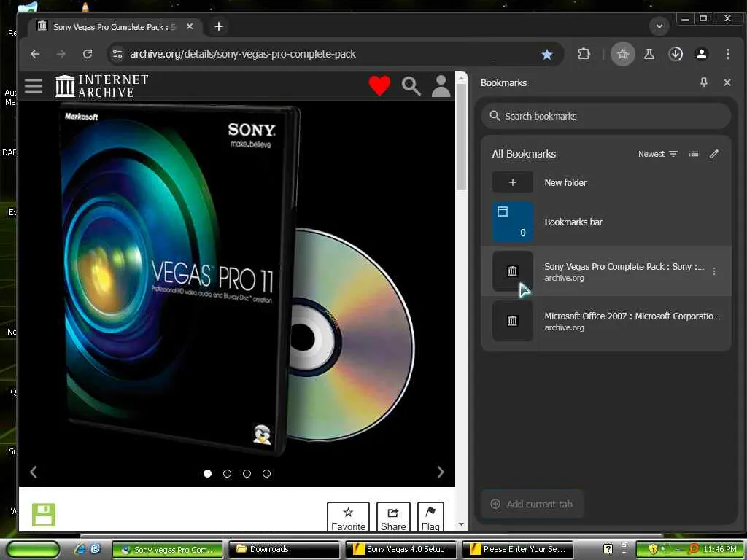This screenshot has width=747, height=560.
Task: Click the bookmark star in address bar
Action: (x=547, y=55)
